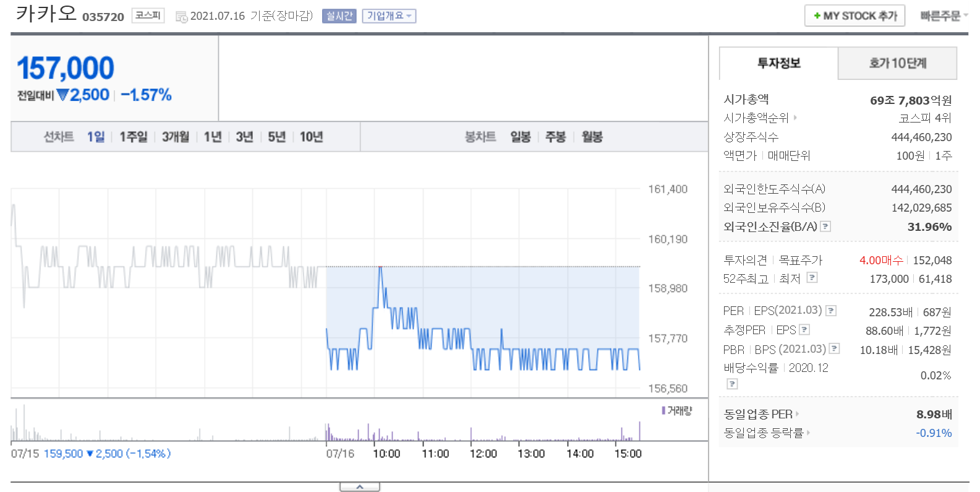Image resolution: width=980 pixels, height=492 pixels.
Task: Click the -1.57% change percentage
Action: pyautogui.click(x=146, y=95)
